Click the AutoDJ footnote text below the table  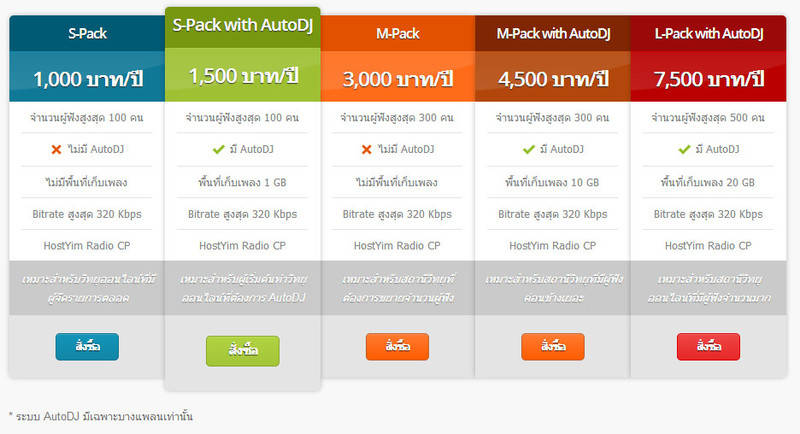click(x=101, y=417)
